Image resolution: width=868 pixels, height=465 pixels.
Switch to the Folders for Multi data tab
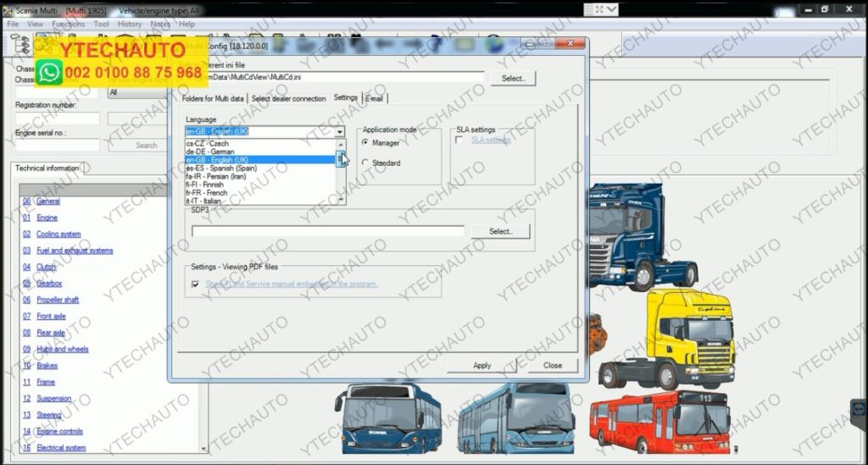[x=214, y=98]
